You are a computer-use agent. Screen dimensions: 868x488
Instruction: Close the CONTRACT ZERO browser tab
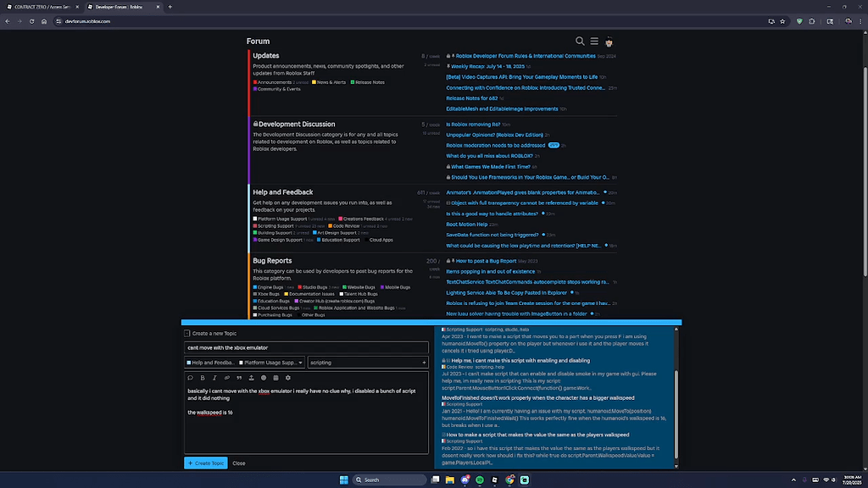tap(77, 7)
